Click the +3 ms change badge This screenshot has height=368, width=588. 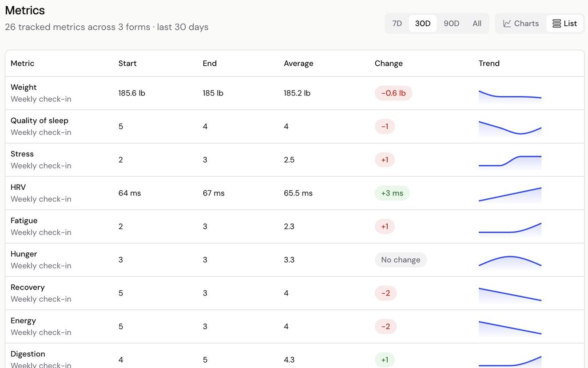392,193
